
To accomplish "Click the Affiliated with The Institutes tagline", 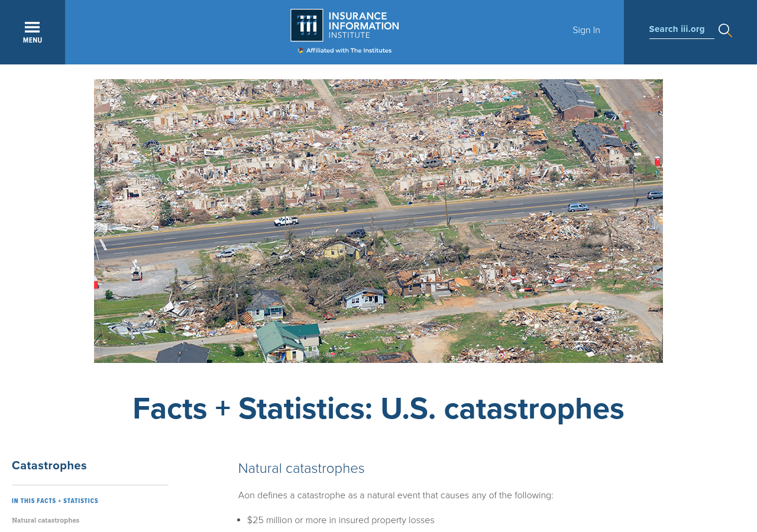I will (x=344, y=51).
